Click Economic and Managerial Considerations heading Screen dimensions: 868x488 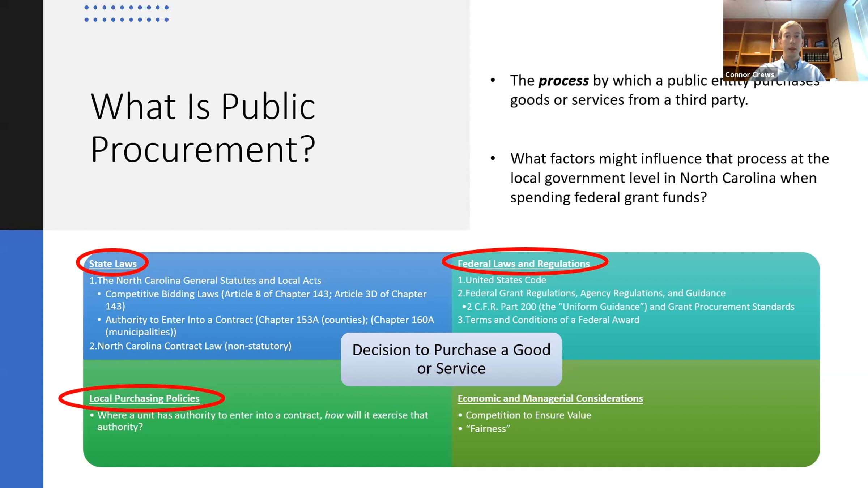pos(550,398)
